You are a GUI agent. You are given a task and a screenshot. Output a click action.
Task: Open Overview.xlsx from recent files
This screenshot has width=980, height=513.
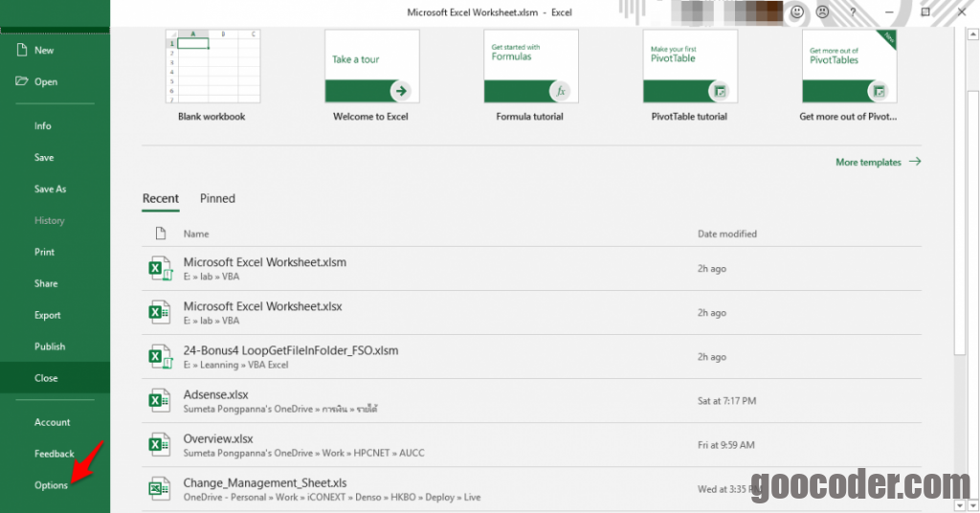click(x=531, y=445)
